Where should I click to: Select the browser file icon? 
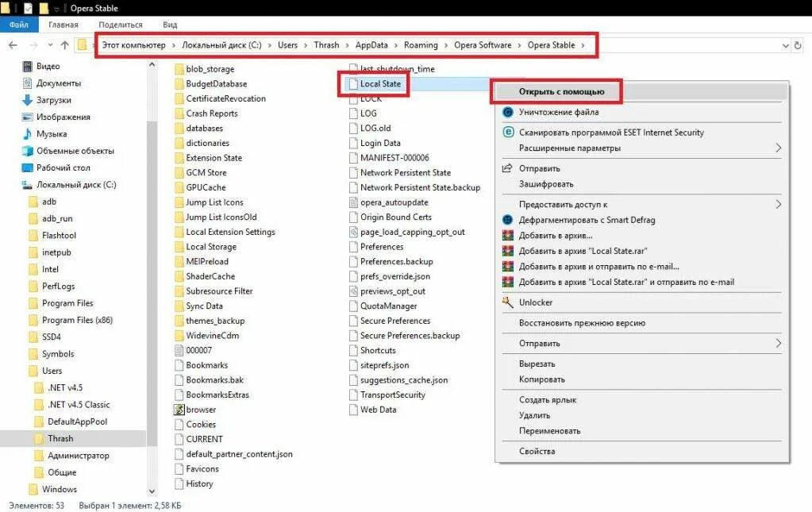179,410
